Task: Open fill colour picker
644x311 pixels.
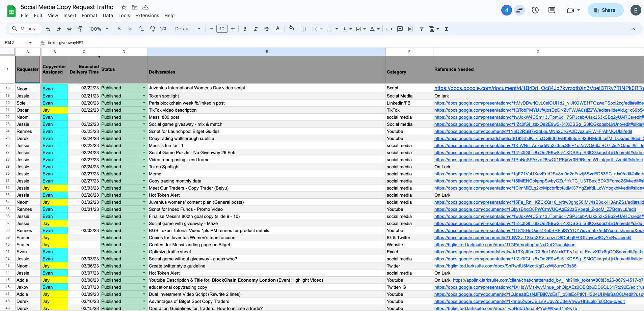Action: [292, 28]
